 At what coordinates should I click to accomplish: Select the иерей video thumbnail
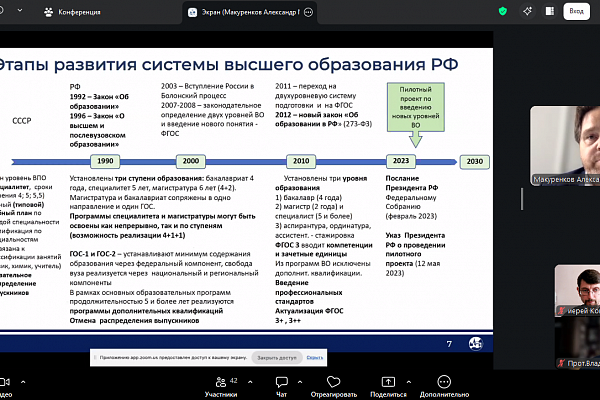pos(577,290)
